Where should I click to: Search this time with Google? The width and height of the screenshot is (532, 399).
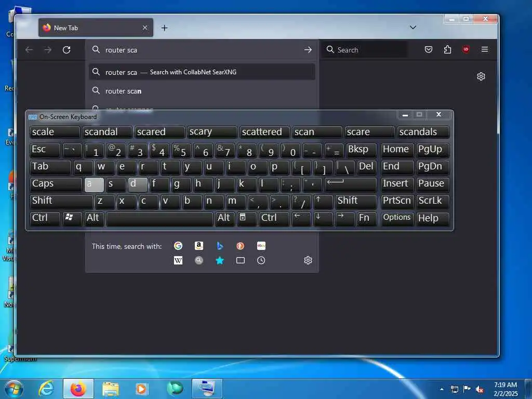click(x=178, y=246)
